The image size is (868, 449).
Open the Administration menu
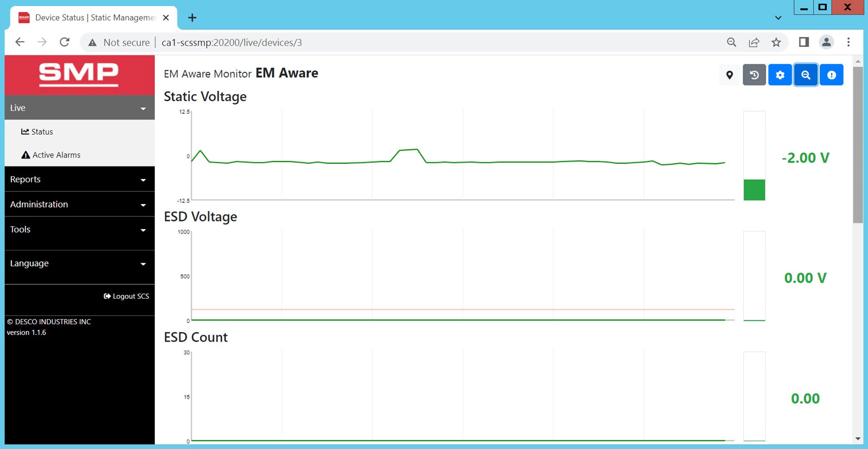point(79,204)
